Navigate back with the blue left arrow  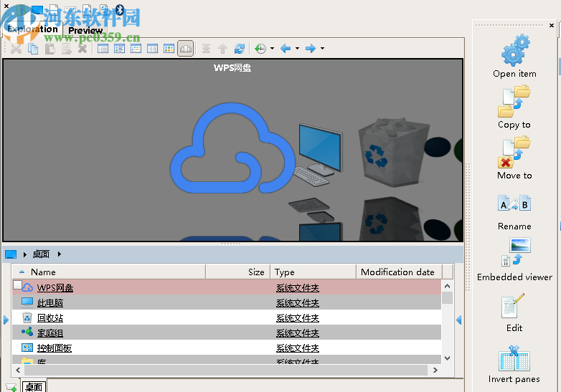pos(286,48)
